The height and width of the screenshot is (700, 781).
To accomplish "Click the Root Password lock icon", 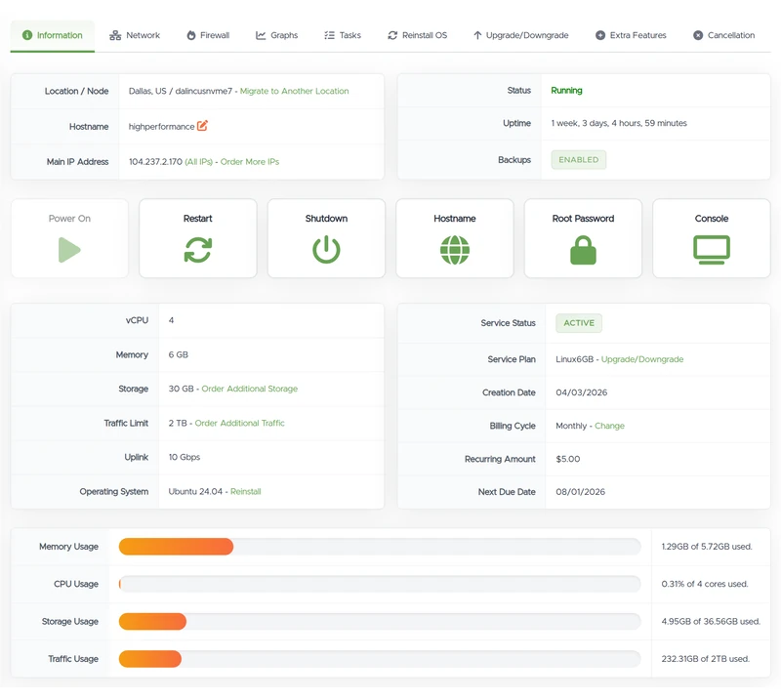I will tap(583, 250).
